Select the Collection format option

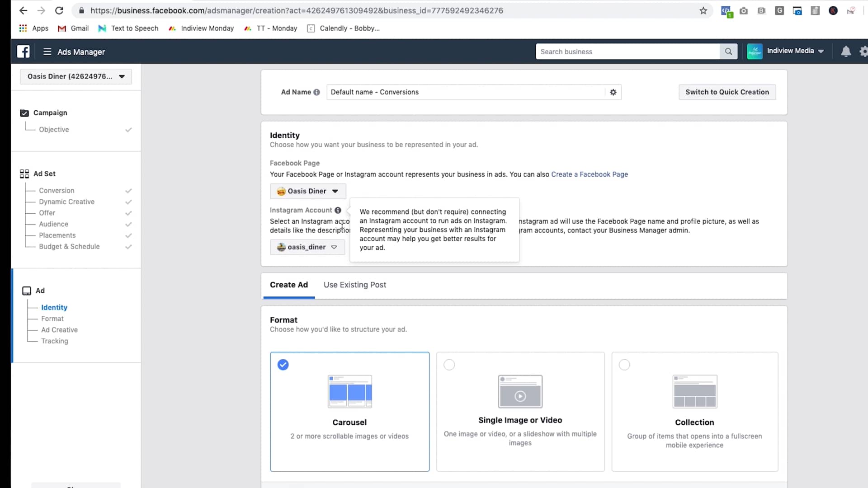(624, 365)
